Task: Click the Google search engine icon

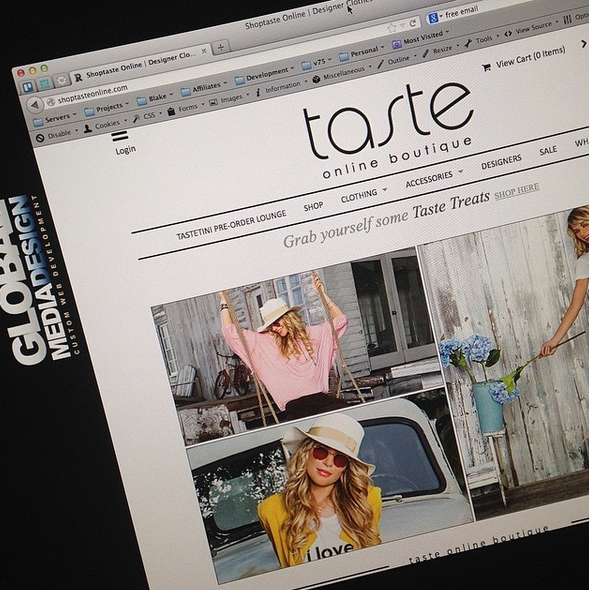Action: pyautogui.click(x=433, y=18)
